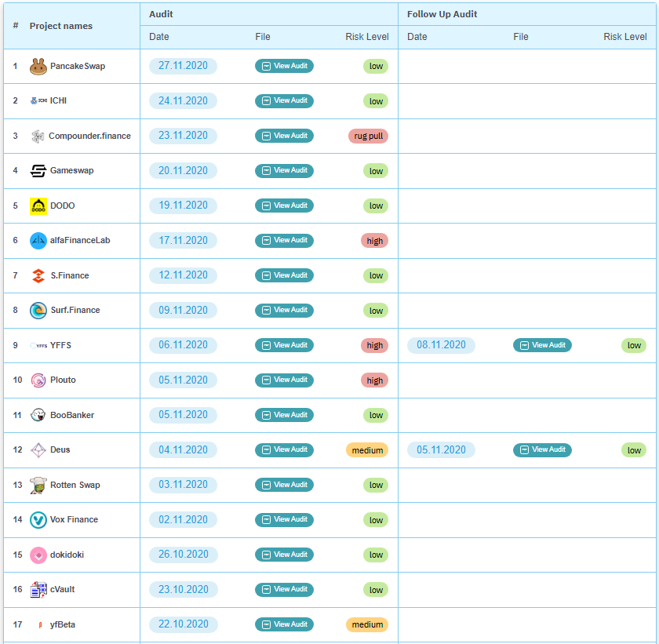Click the Follow Up Audit File header
The width and height of the screenshot is (659, 644).
click(x=521, y=37)
